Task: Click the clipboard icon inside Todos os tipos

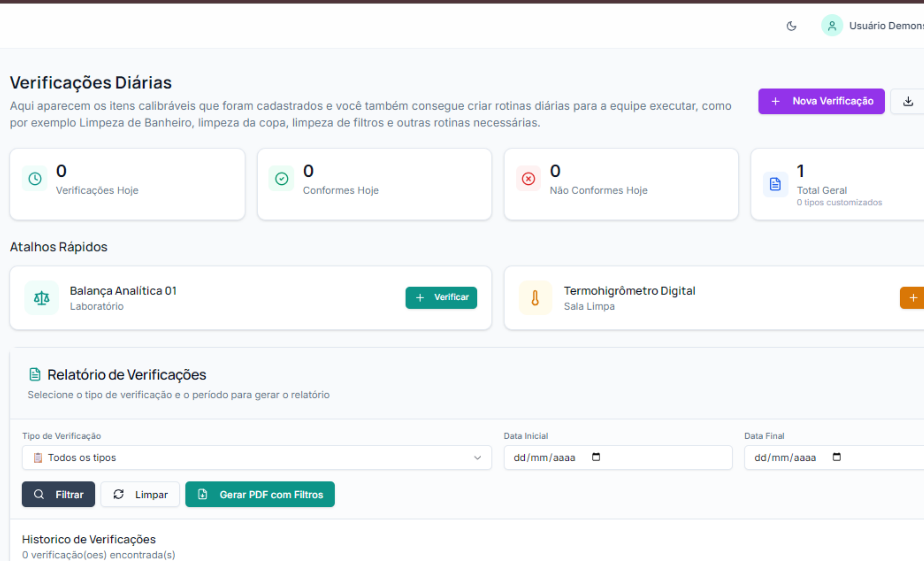Action: (37, 457)
